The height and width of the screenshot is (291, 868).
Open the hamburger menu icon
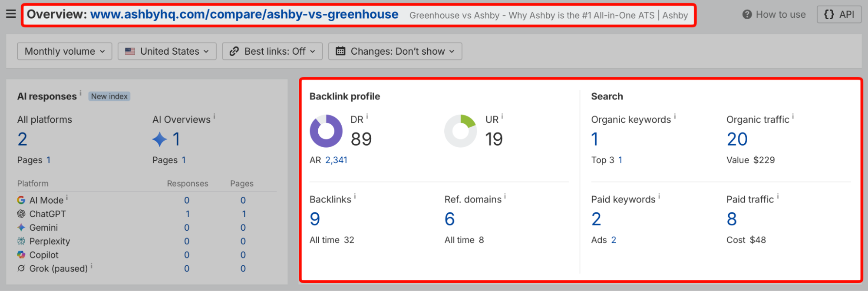11,14
